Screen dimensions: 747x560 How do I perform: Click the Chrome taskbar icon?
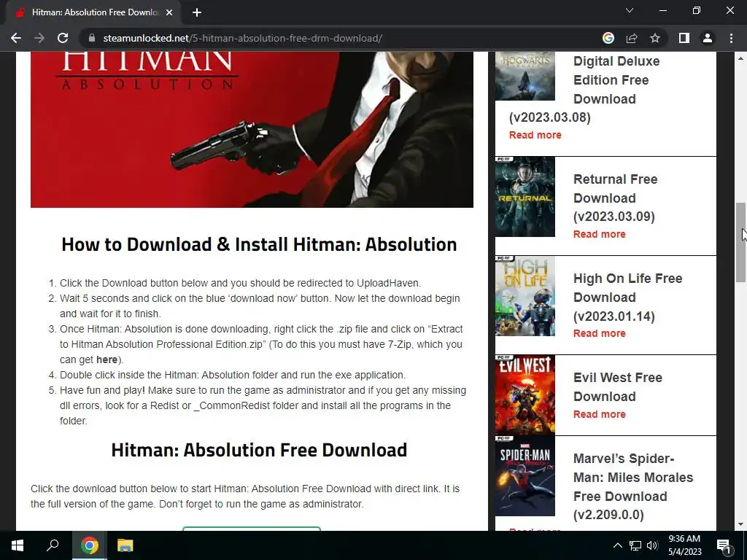point(89,545)
